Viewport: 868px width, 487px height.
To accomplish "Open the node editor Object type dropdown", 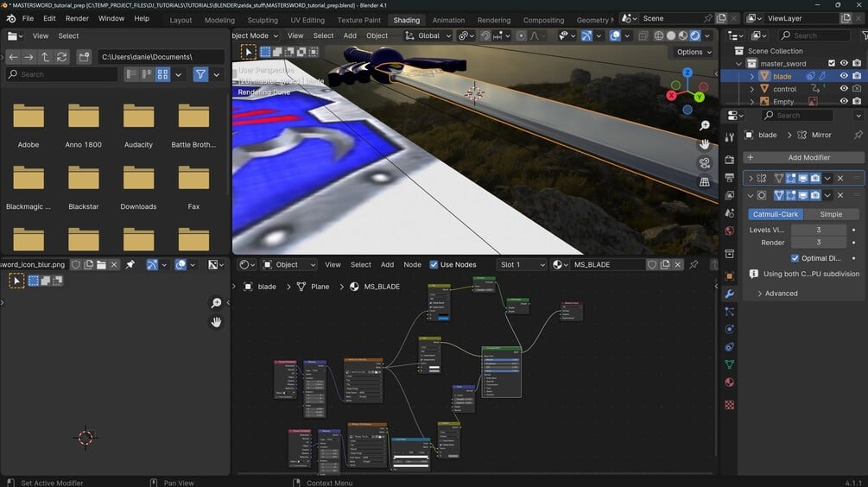I will tap(288, 264).
